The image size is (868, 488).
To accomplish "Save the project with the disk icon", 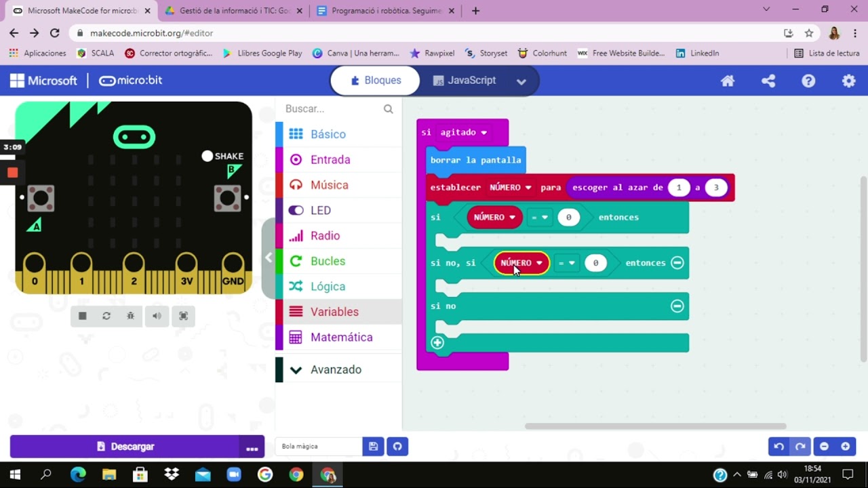I will [x=373, y=447].
